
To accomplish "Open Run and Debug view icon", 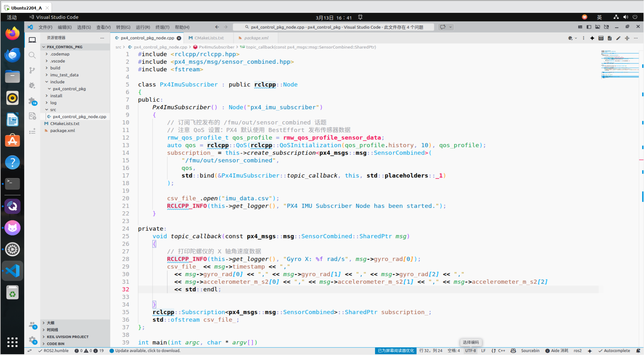I will point(32,86).
